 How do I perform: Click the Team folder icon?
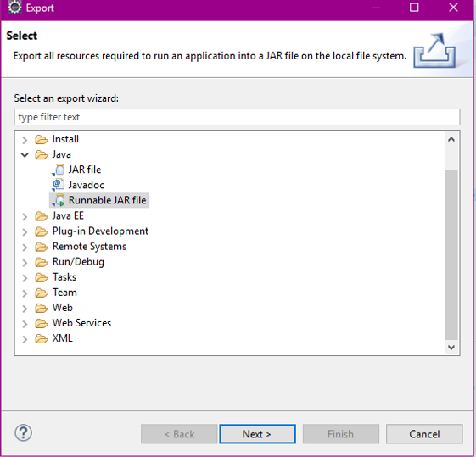[x=42, y=293]
